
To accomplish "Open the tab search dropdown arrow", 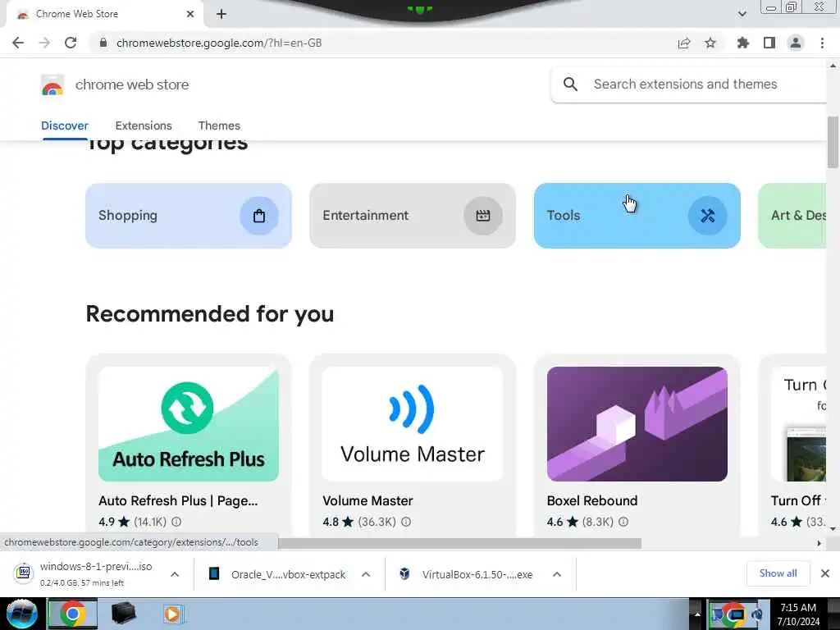I will click(x=742, y=14).
